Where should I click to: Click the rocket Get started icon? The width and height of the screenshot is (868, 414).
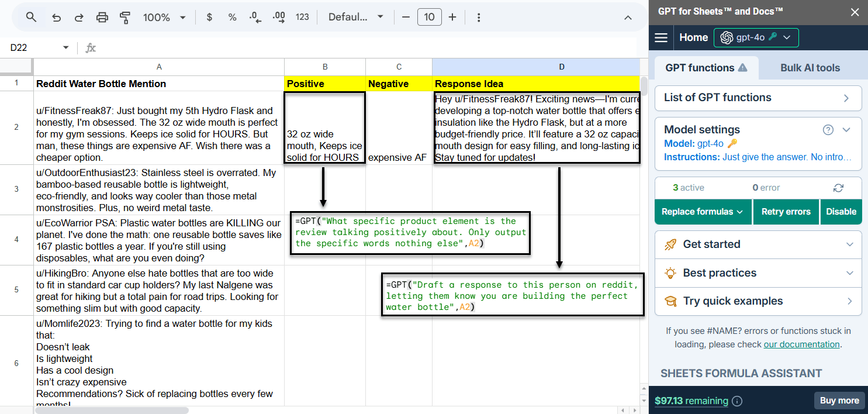coord(671,244)
